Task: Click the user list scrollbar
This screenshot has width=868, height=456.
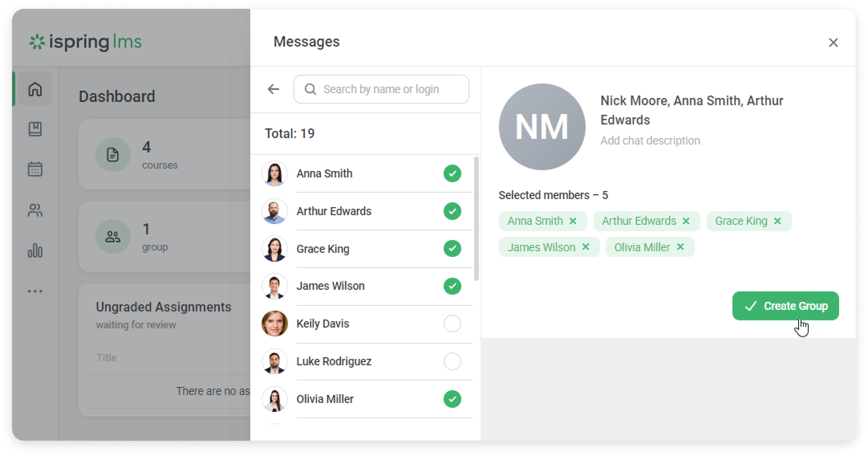Action: click(x=477, y=219)
